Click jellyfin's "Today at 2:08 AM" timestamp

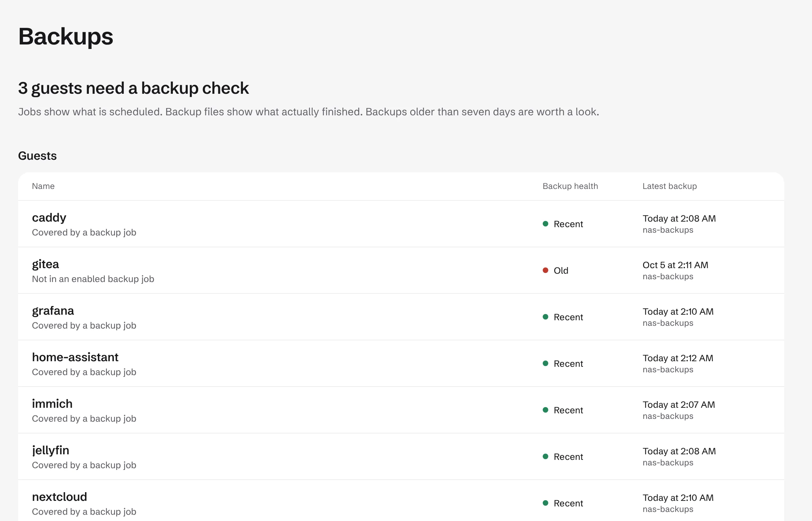point(679,451)
